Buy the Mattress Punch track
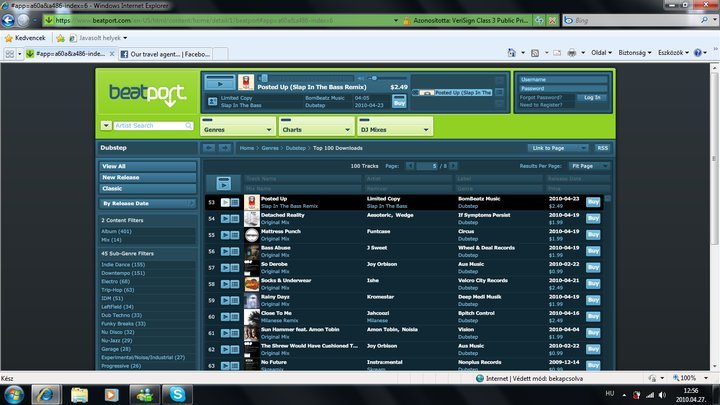The image size is (720, 405). click(x=593, y=235)
